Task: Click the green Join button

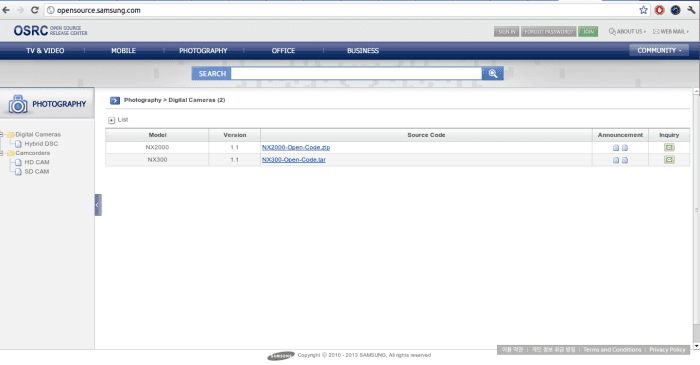Action: pos(588,32)
